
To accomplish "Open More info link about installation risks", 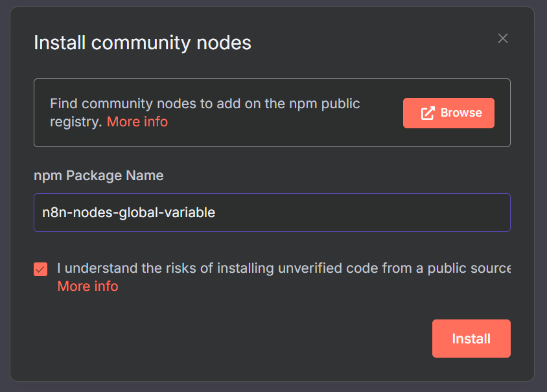I will click(88, 286).
